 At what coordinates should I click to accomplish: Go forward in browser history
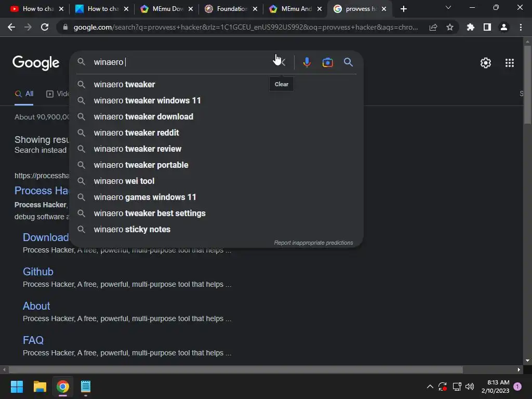(28, 27)
